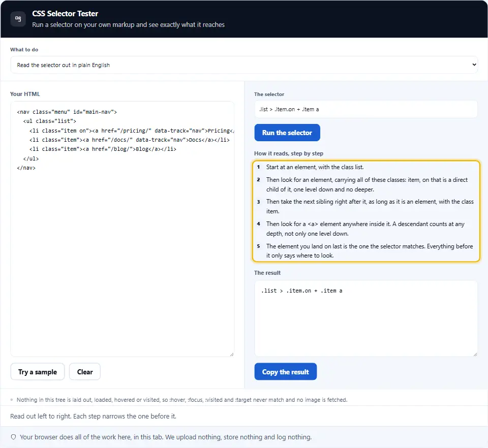488x448 pixels.
Task: Click step 2 text about direct child
Action: coord(367,184)
